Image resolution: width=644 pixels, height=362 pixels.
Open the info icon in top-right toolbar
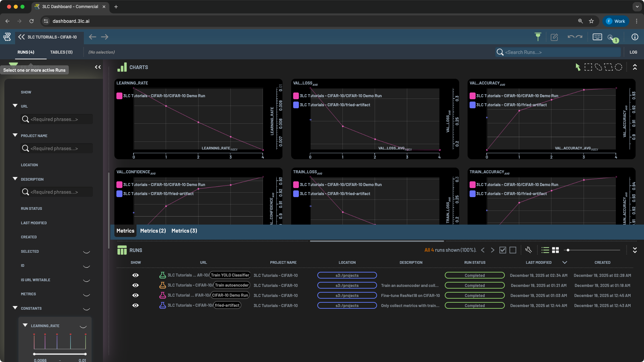click(635, 37)
